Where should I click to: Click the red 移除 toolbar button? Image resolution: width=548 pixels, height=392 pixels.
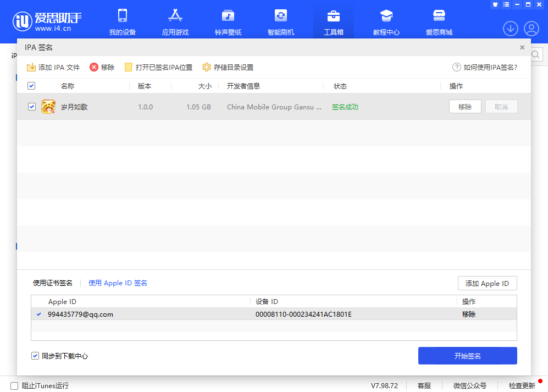tap(102, 67)
